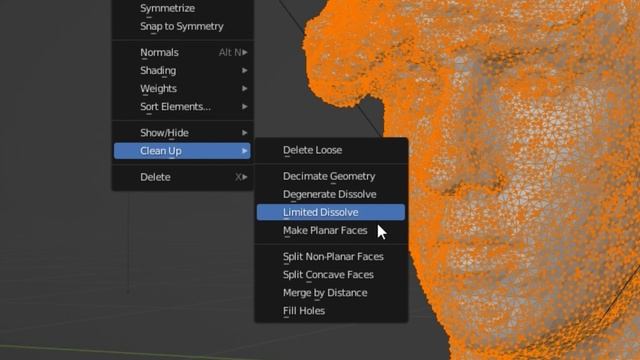Choose Merge by Distance
Image resolution: width=640 pixels, height=360 pixels.
point(331,292)
